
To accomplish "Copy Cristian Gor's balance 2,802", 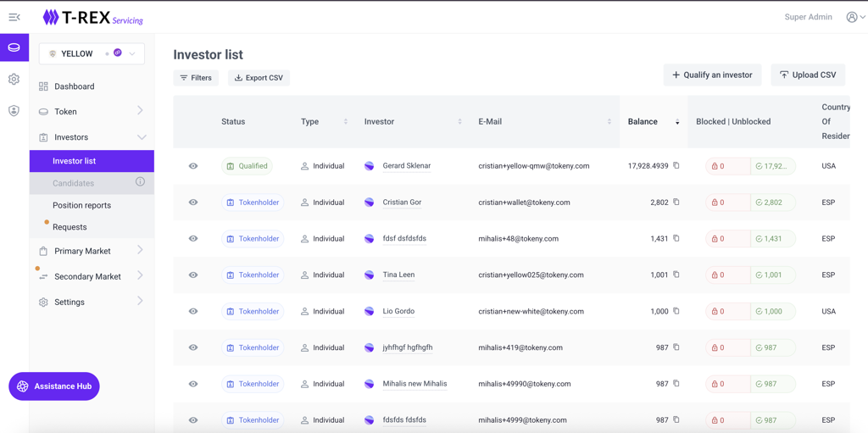I will tap(676, 203).
